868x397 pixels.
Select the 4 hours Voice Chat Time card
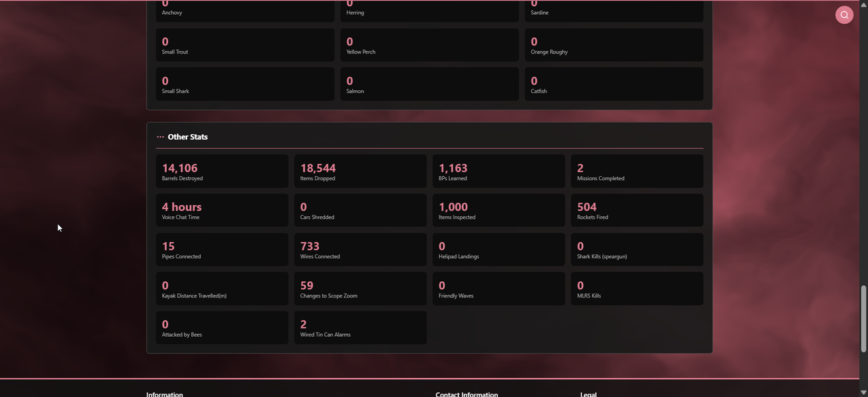click(x=222, y=210)
